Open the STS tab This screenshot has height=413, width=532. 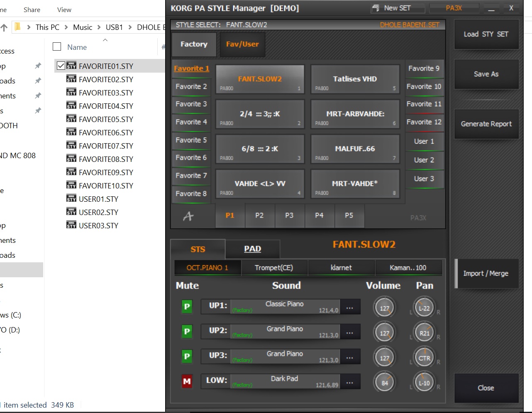tap(198, 249)
